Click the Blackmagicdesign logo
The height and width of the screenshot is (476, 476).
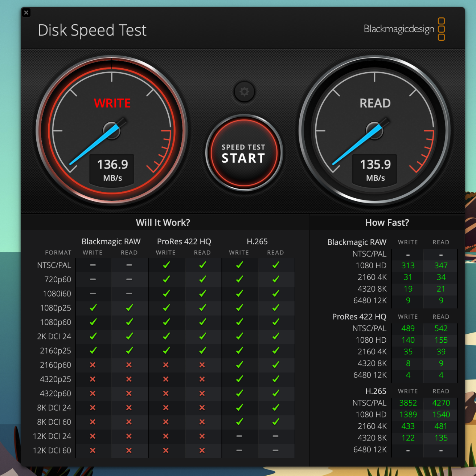(404, 29)
